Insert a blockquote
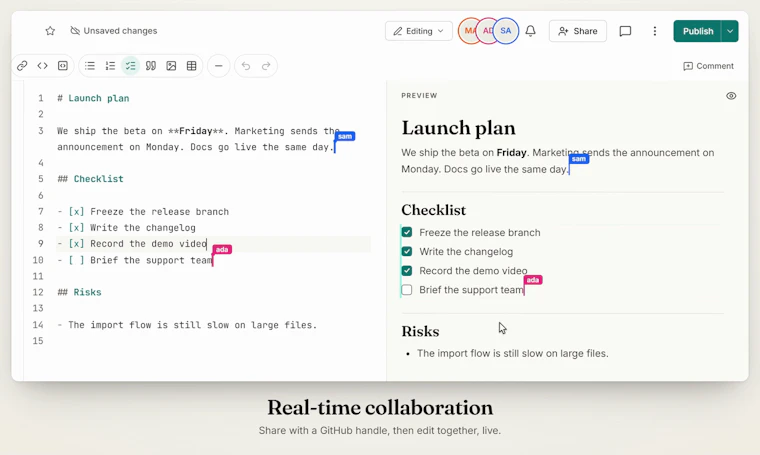This screenshot has width=760, height=455. [x=151, y=66]
